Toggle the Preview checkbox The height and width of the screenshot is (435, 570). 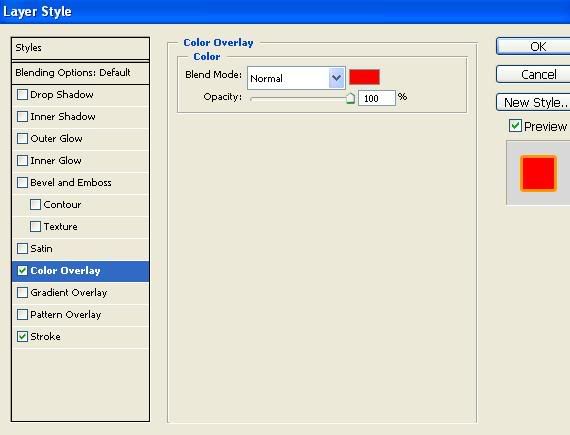(x=515, y=126)
